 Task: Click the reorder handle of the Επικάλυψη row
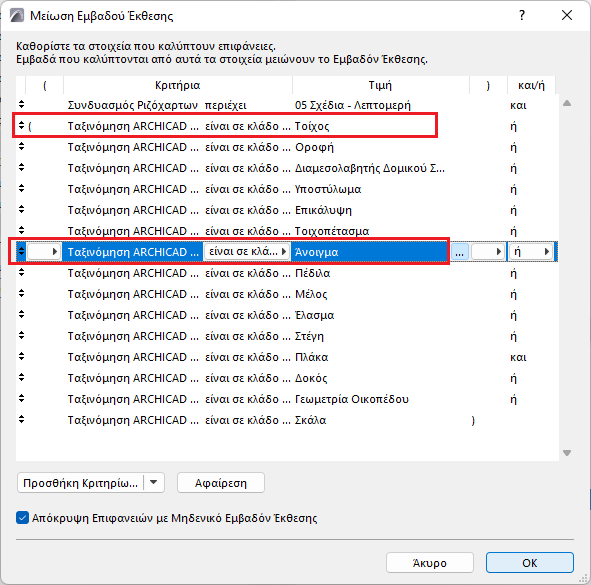pos(21,210)
